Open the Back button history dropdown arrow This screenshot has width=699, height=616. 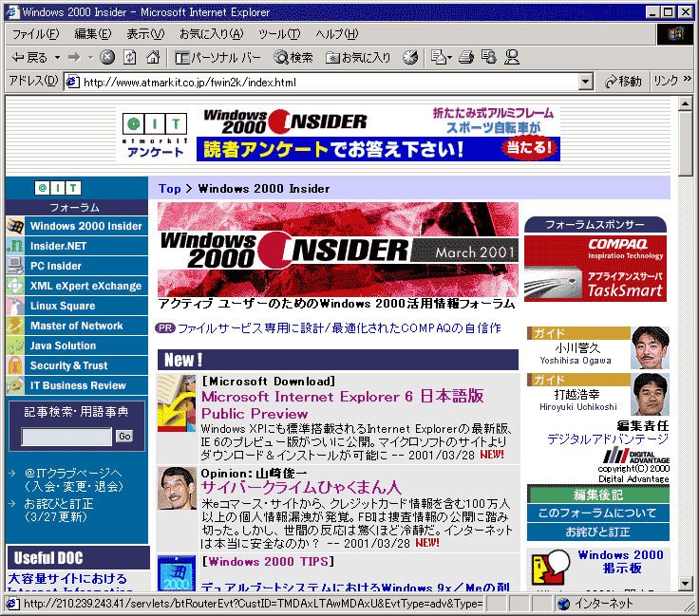[x=57, y=58]
